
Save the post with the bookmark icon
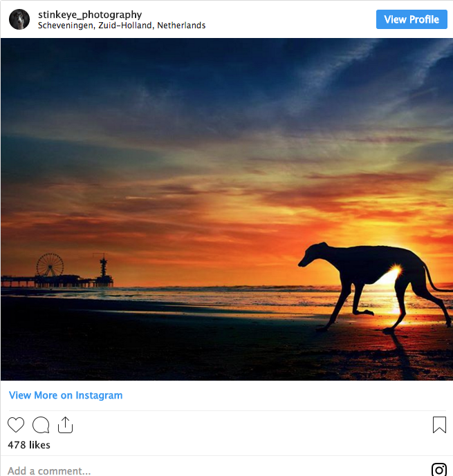439,425
